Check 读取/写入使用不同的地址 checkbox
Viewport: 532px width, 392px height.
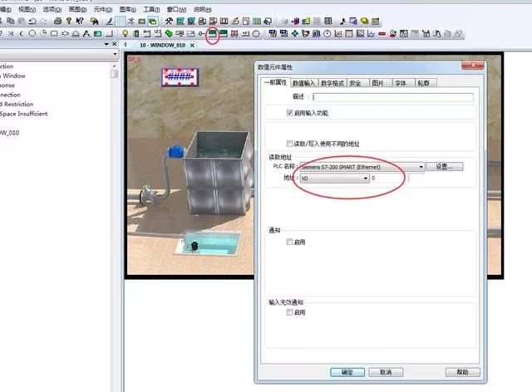click(289, 144)
